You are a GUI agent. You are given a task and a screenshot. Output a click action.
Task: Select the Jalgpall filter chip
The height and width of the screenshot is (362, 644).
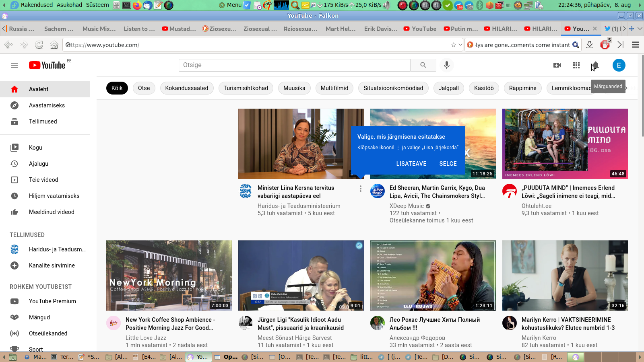coord(448,88)
